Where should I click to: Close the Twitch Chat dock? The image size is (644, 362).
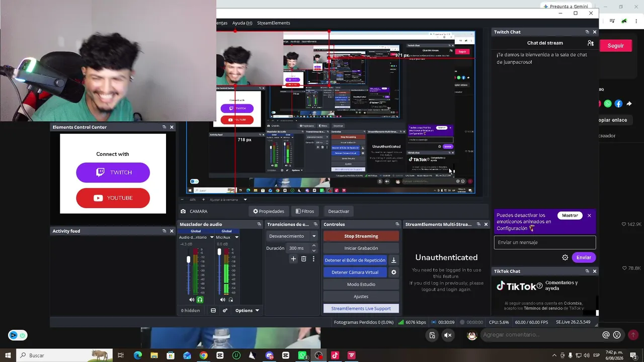(x=595, y=32)
